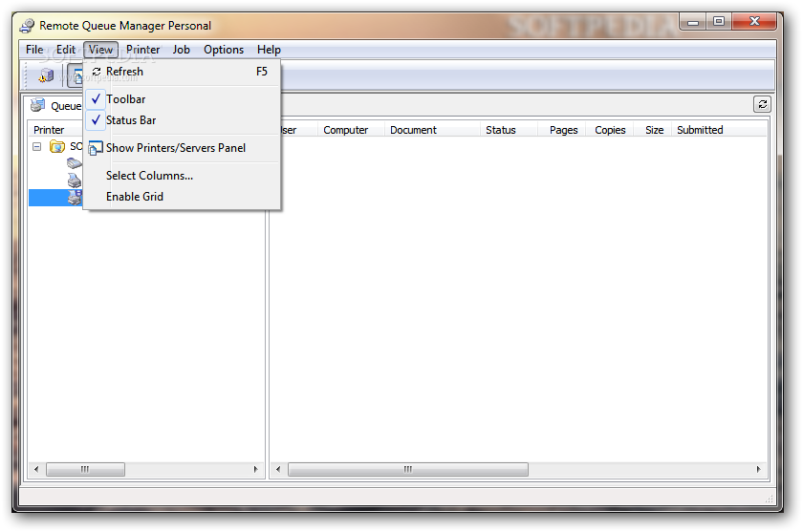The width and height of the screenshot is (803, 532).
Task: Close the open View menu
Action: pyautogui.click(x=100, y=50)
